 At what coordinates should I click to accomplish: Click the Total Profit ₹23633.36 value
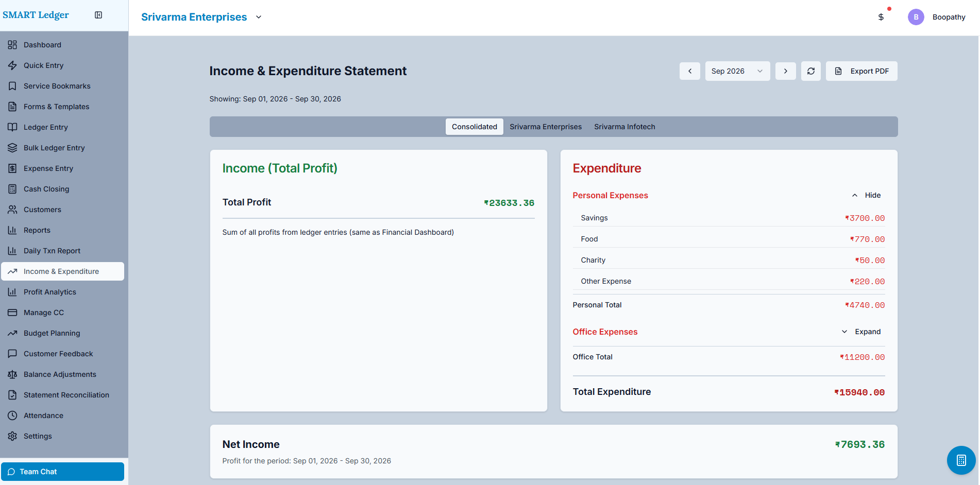click(x=509, y=203)
